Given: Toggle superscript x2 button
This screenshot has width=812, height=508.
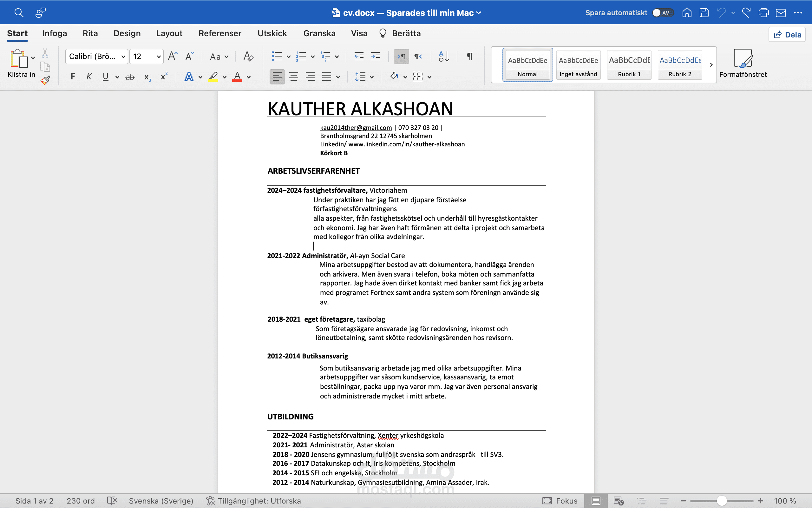Looking at the screenshot, I should [164, 76].
